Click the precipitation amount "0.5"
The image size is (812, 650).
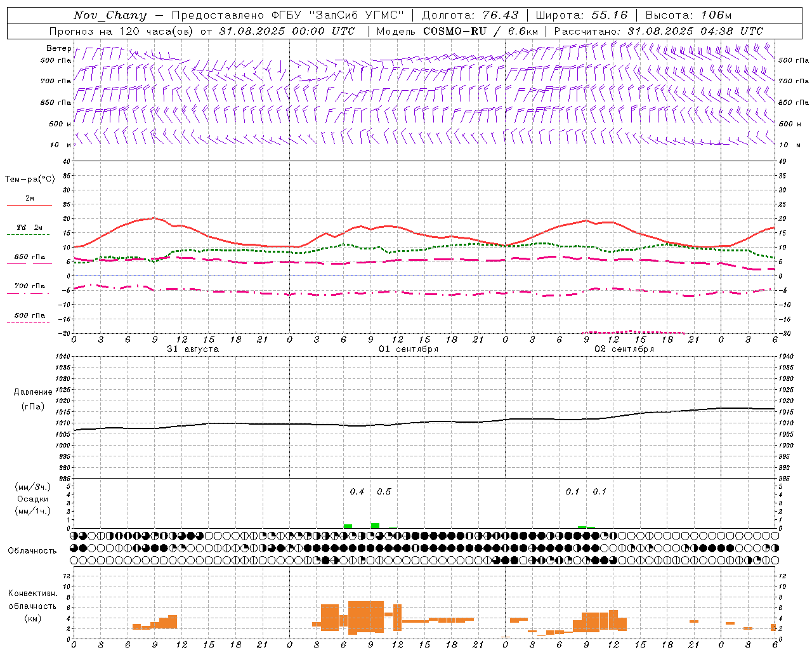pos(384,491)
